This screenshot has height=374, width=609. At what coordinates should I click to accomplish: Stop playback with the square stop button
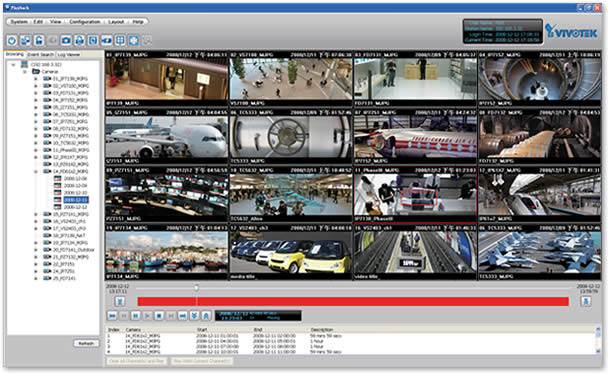tap(159, 316)
